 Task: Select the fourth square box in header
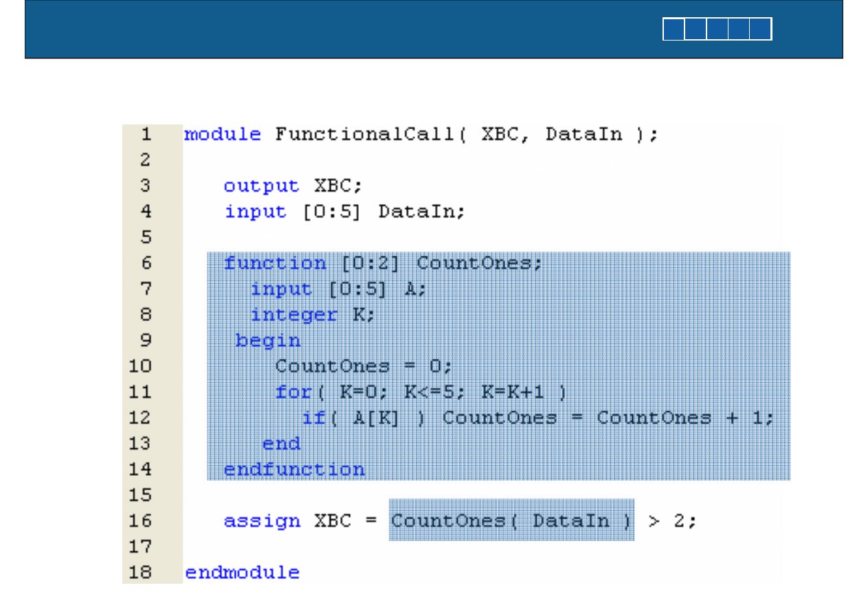point(739,30)
